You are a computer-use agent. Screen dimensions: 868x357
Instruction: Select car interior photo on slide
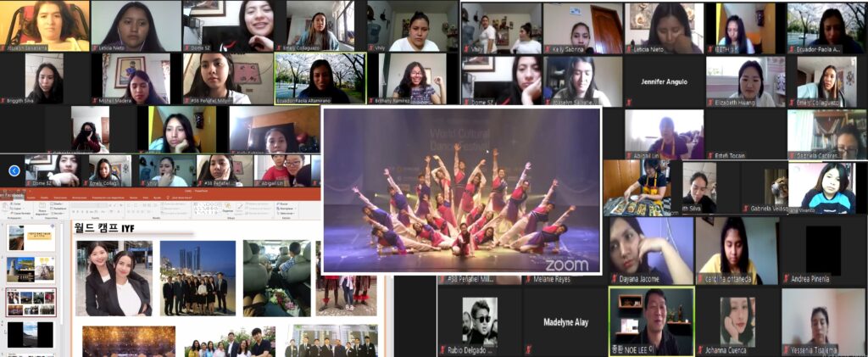tap(277, 278)
